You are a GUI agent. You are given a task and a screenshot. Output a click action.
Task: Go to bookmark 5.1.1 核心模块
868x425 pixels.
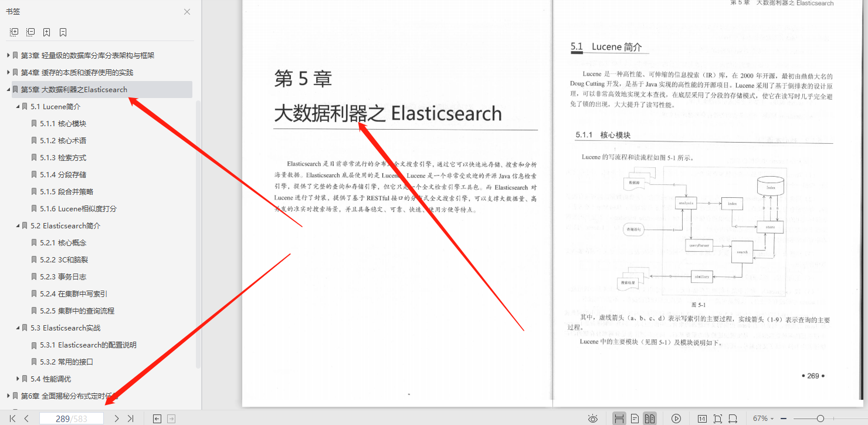tap(63, 123)
